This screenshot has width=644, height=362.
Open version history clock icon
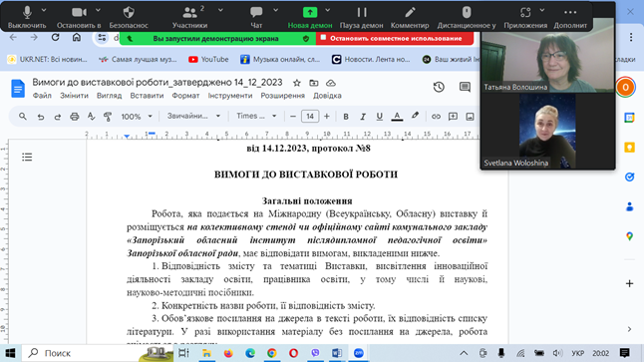pos(439,87)
